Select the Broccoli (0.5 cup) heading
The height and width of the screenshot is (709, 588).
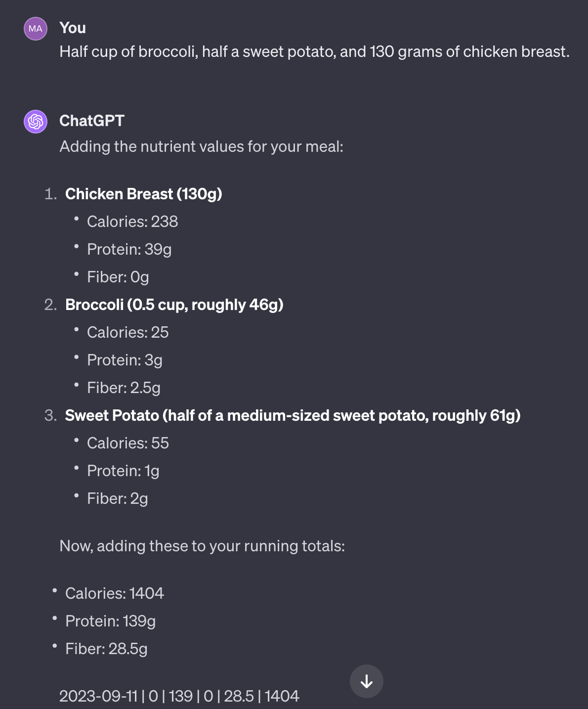174,305
